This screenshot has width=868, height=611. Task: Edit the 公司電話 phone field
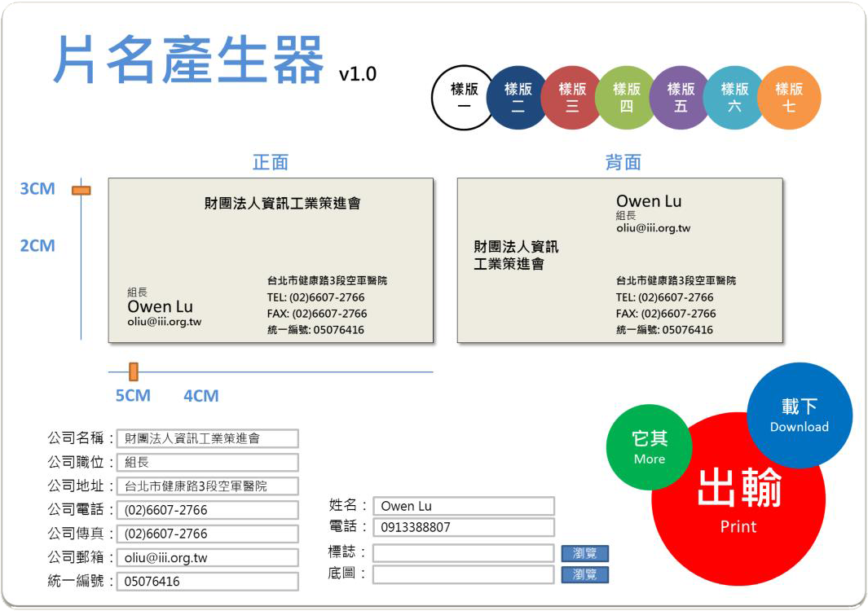point(208,510)
